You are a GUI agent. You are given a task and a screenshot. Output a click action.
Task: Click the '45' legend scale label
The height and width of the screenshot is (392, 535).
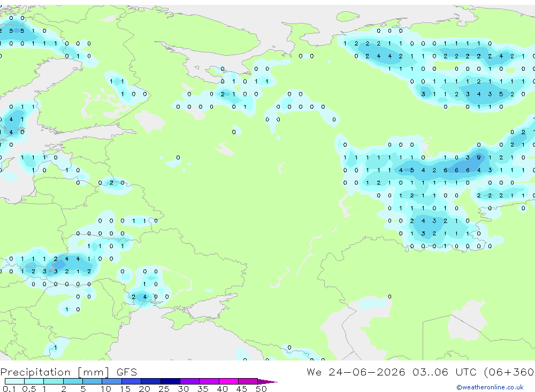pos(242,389)
